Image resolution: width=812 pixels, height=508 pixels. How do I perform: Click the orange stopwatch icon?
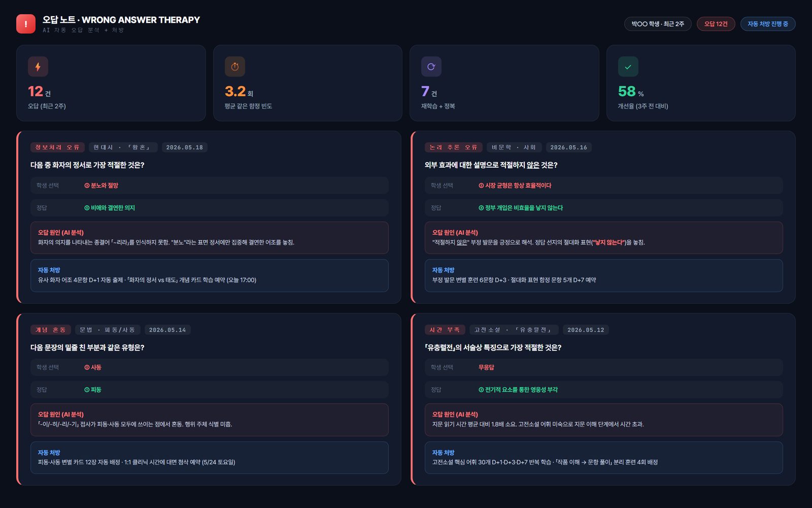click(x=235, y=67)
